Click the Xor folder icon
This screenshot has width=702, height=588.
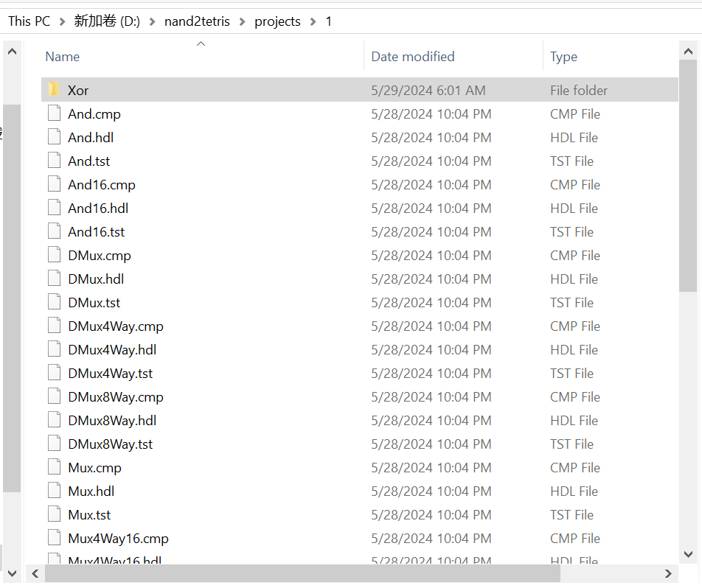point(53,90)
